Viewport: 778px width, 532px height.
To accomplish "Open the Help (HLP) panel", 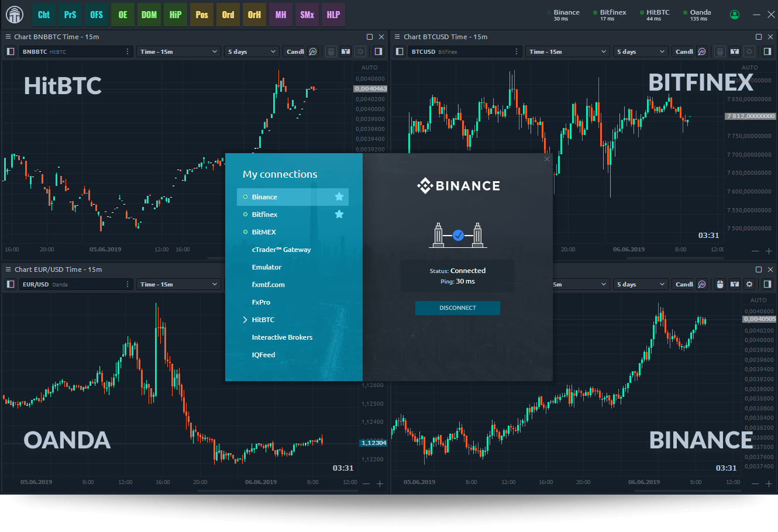I will point(333,15).
